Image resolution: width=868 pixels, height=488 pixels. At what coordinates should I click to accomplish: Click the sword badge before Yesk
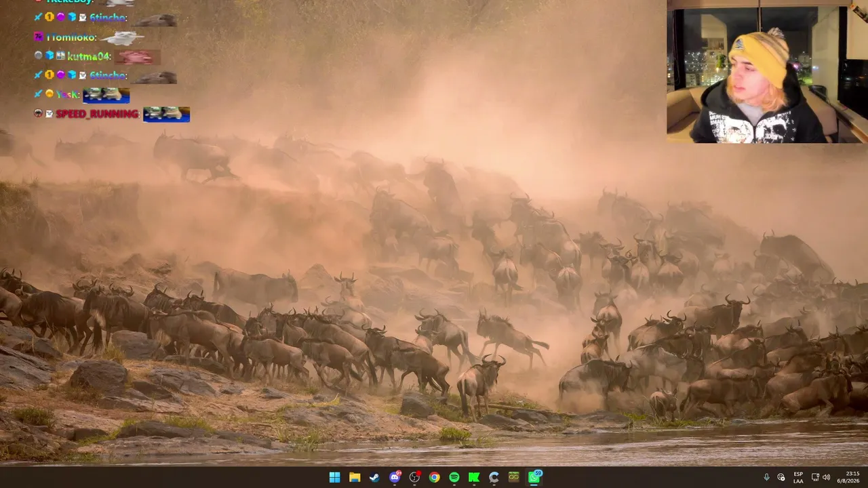click(x=38, y=94)
